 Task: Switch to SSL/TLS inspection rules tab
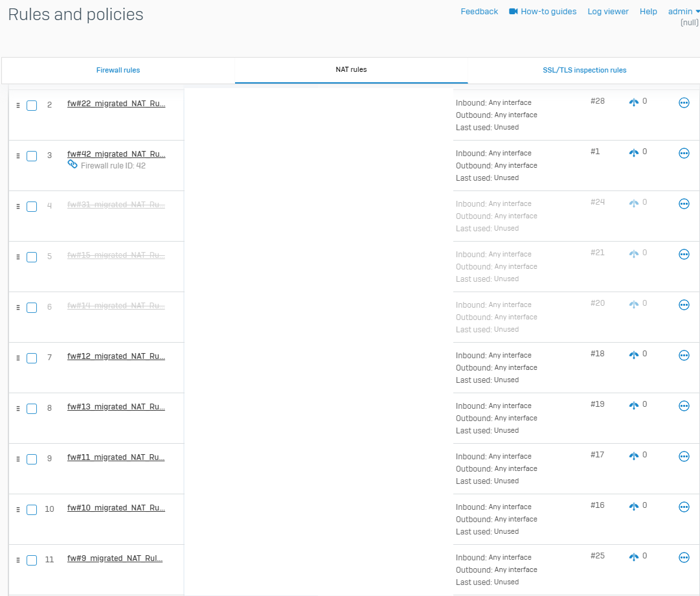[x=584, y=70]
